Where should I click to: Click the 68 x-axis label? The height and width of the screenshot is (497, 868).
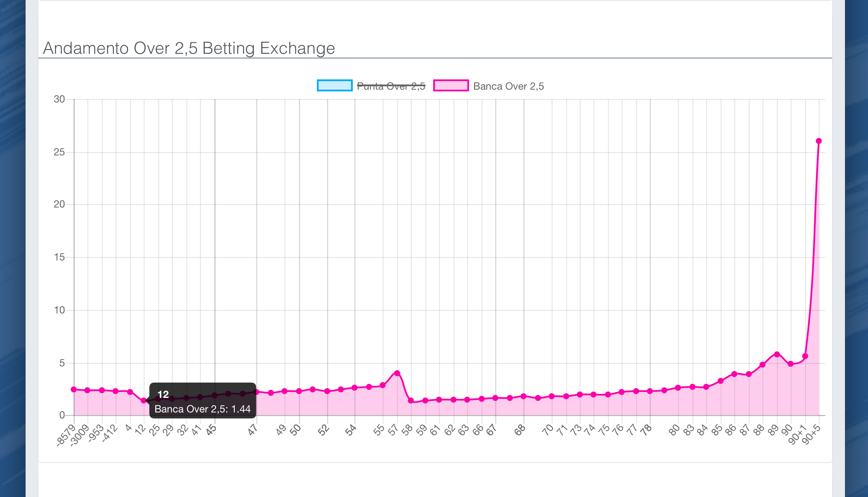pyautogui.click(x=520, y=430)
